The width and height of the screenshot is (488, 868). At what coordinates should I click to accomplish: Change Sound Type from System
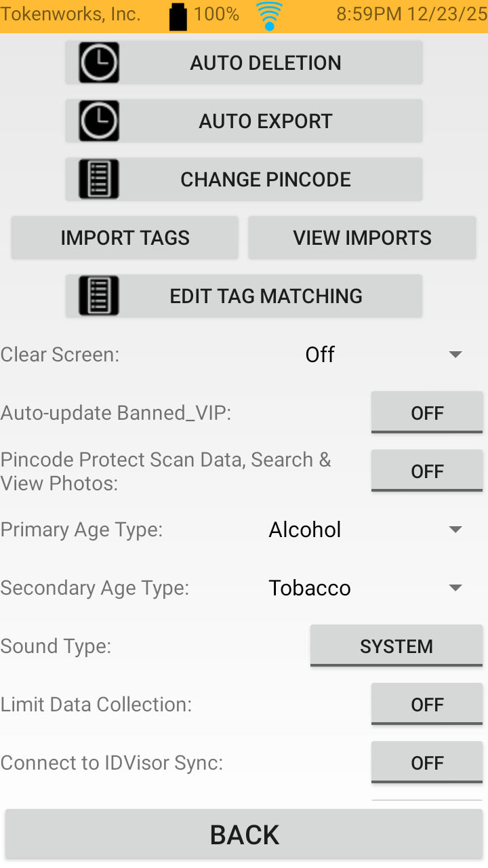pyautogui.click(x=396, y=646)
